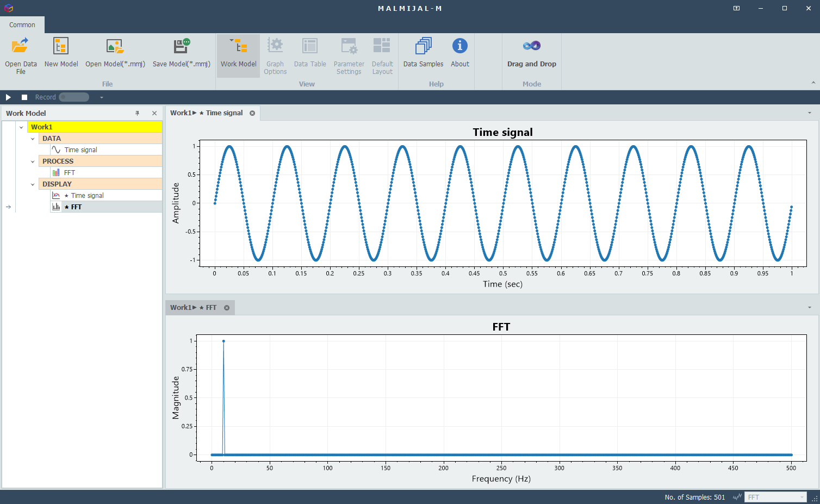Open the Time signal pane dropdown arrow
820x504 pixels.
click(x=810, y=113)
